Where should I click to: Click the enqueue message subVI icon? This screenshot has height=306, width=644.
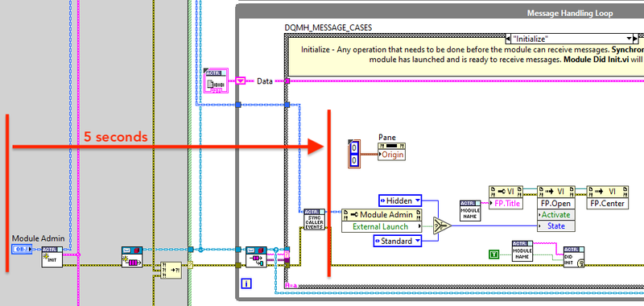(132, 257)
